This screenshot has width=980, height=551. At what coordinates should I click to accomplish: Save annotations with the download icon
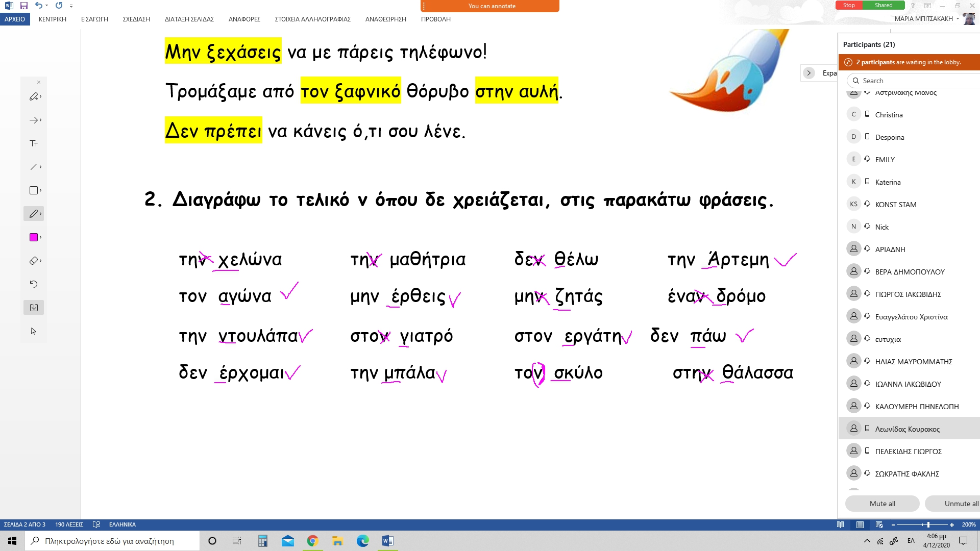[x=34, y=307]
